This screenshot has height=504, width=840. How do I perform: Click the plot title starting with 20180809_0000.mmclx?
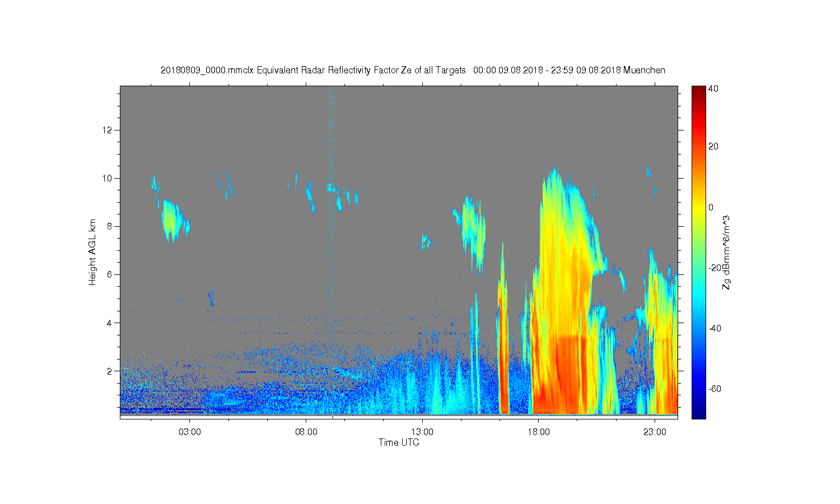(413, 71)
